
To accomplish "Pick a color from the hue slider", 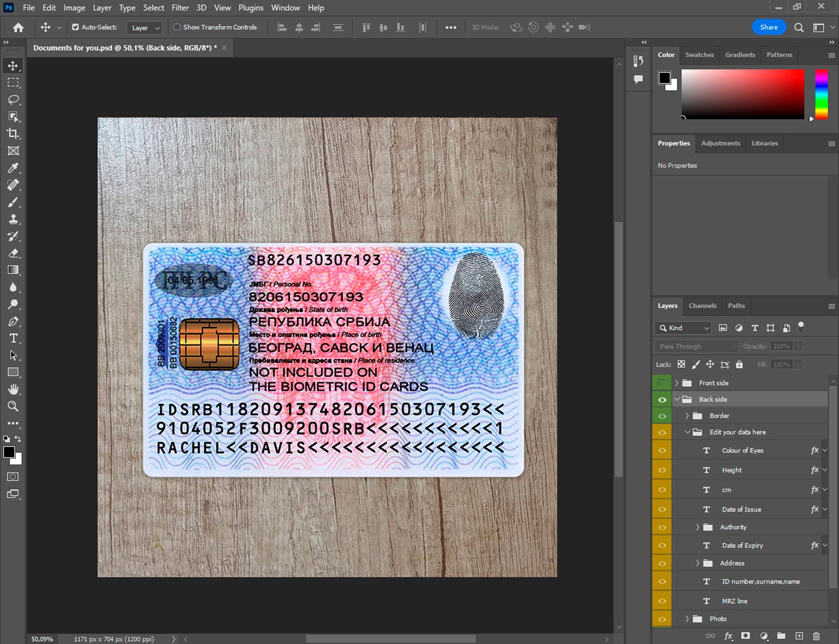I will (x=821, y=94).
